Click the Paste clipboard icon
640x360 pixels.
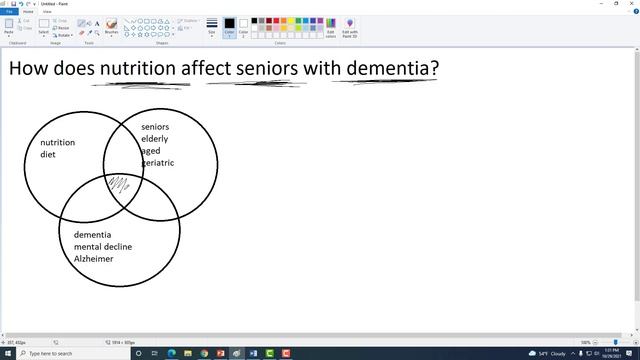tap(9, 24)
